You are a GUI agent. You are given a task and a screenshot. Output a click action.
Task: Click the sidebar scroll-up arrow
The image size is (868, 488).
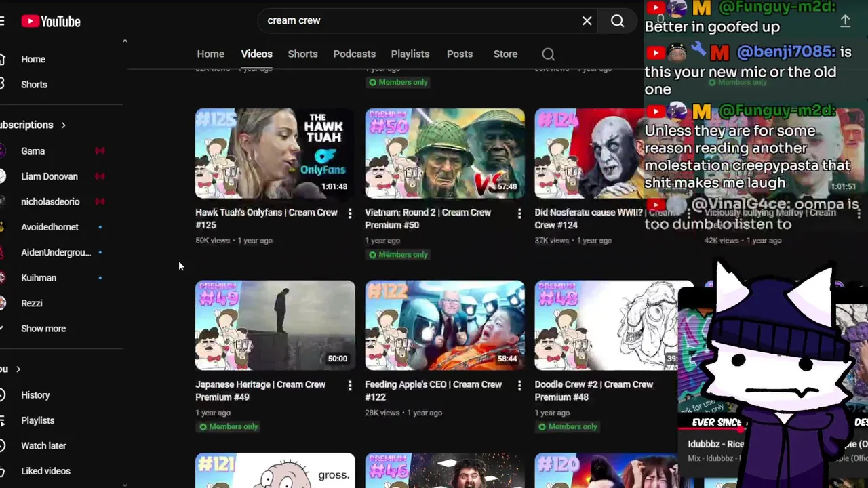125,41
